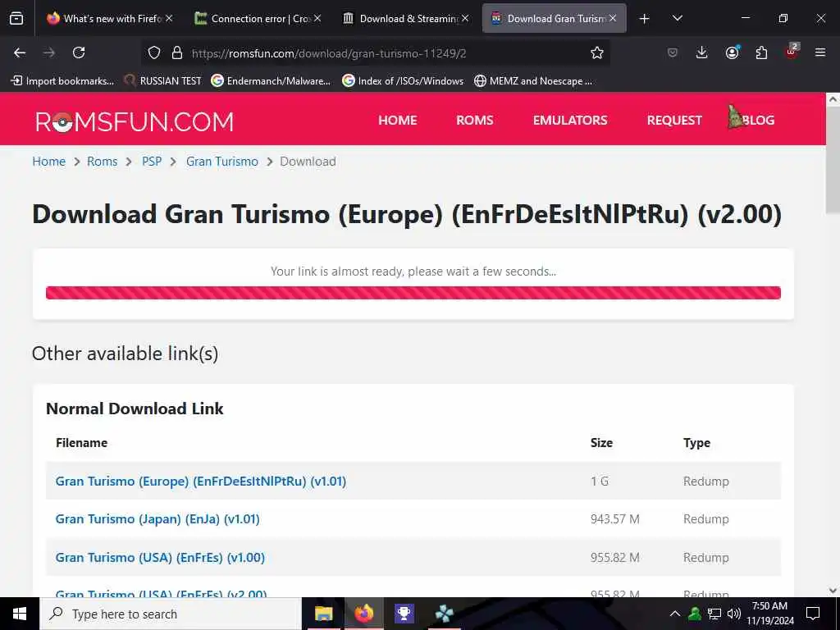Viewport: 840px width, 630px height.
Task: Click the Firefox View icon
Action: point(16,18)
